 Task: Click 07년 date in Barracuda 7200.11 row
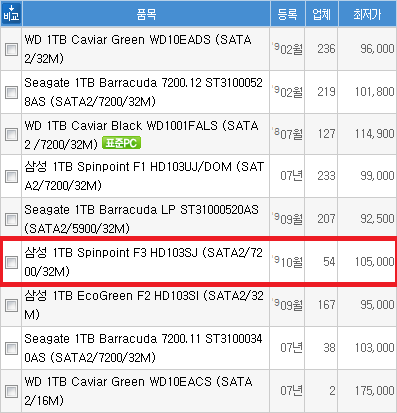tap(291, 348)
